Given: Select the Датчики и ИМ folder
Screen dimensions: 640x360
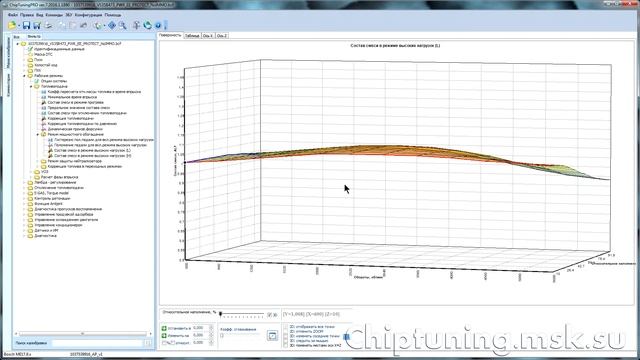Looking at the screenshot, I should point(46,230).
